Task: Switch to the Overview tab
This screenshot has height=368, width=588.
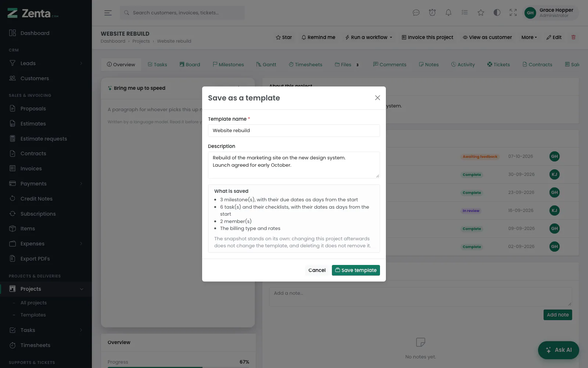Action: click(121, 64)
